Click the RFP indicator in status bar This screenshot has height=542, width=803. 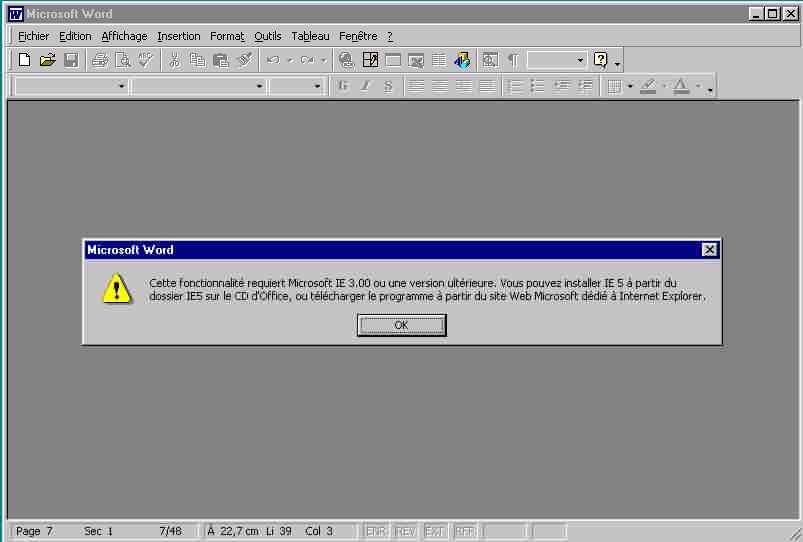click(x=465, y=532)
